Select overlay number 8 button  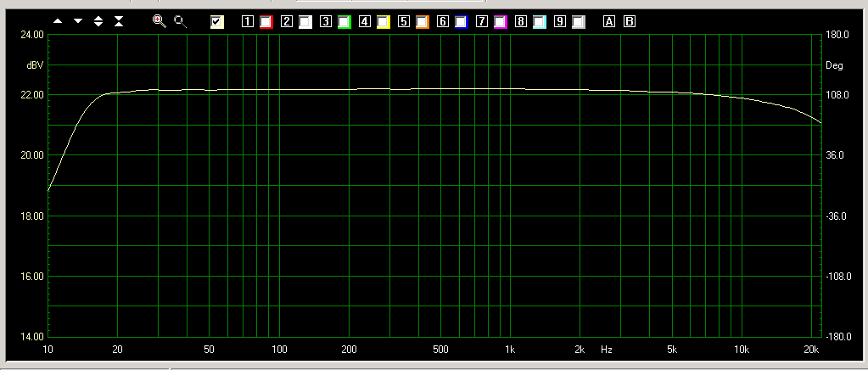[x=521, y=22]
